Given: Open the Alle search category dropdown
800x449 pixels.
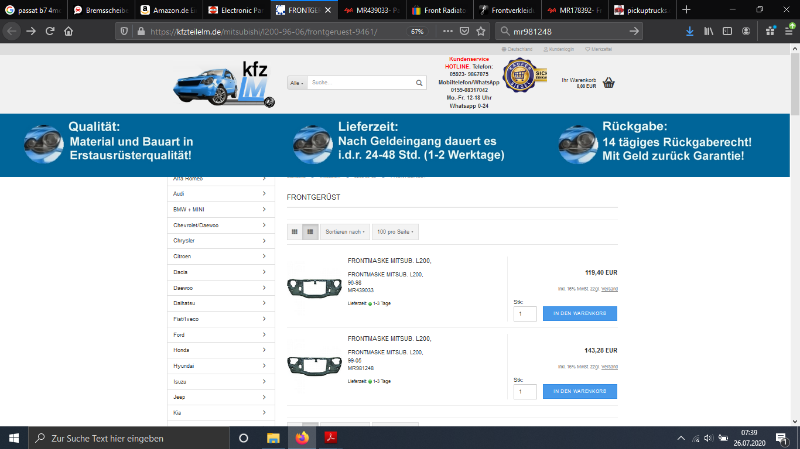Looking at the screenshot, I should 297,83.
